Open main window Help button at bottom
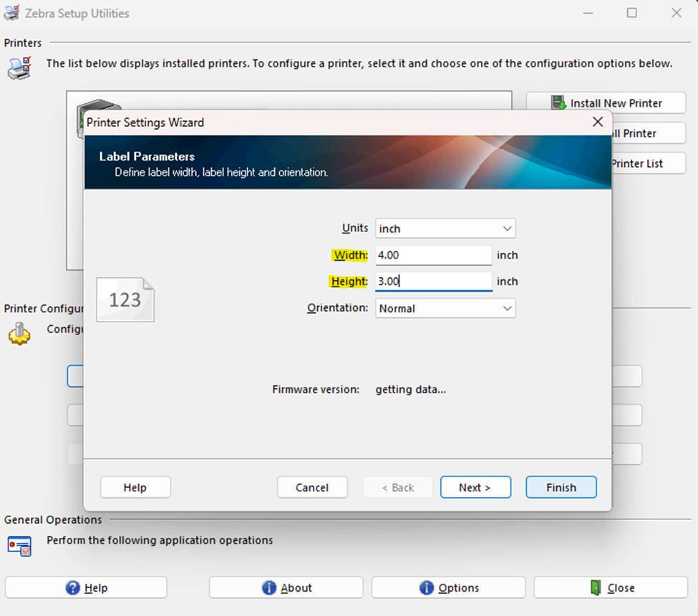 coord(86,587)
